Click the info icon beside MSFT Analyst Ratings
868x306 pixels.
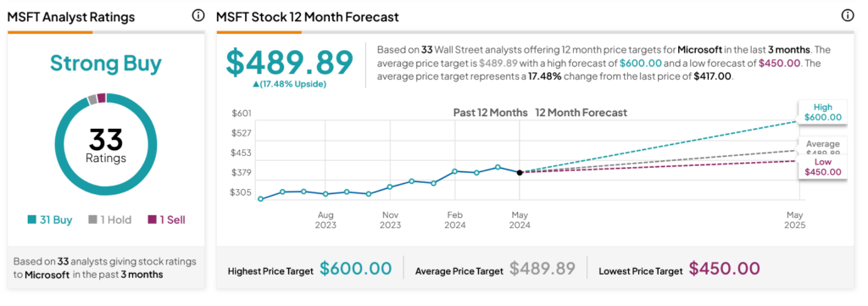(198, 16)
